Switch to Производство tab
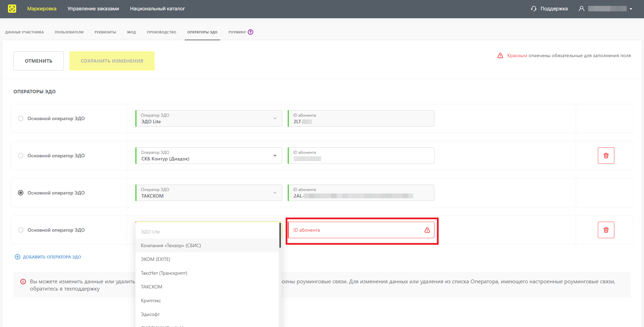644x327 pixels. coord(162,32)
